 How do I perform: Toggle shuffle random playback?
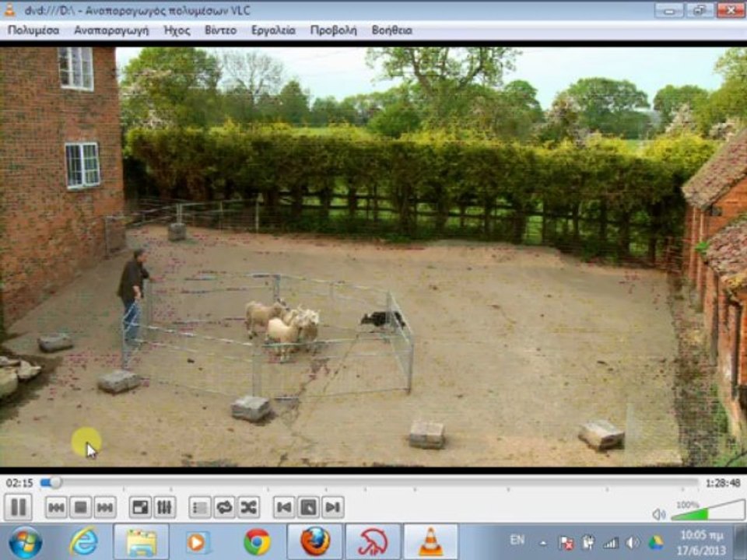point(249,508)
